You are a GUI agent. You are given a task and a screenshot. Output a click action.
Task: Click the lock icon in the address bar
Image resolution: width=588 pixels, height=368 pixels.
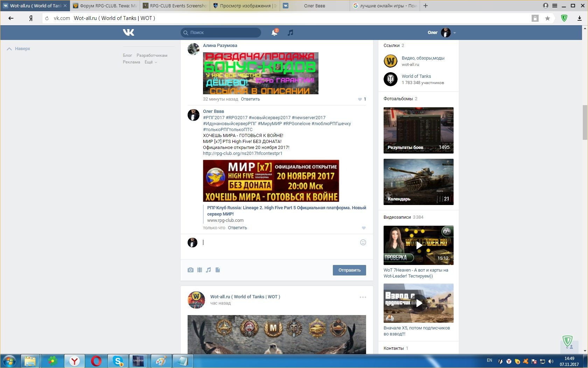(535, 18)
